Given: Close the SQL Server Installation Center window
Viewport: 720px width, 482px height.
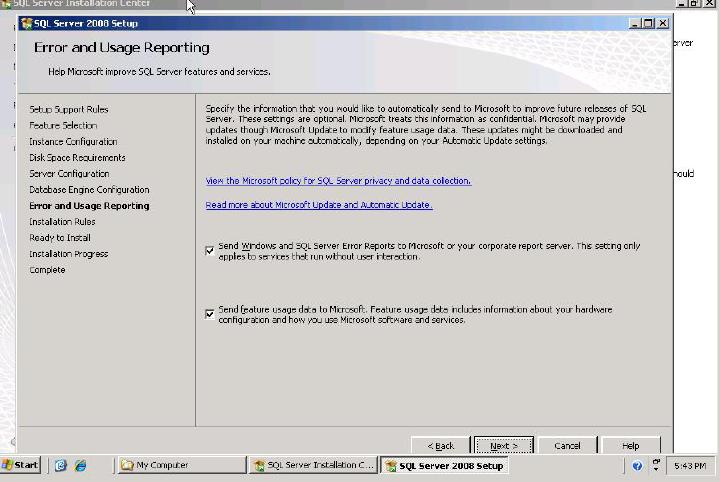Looking at the screenshot, I should (709, 3).
